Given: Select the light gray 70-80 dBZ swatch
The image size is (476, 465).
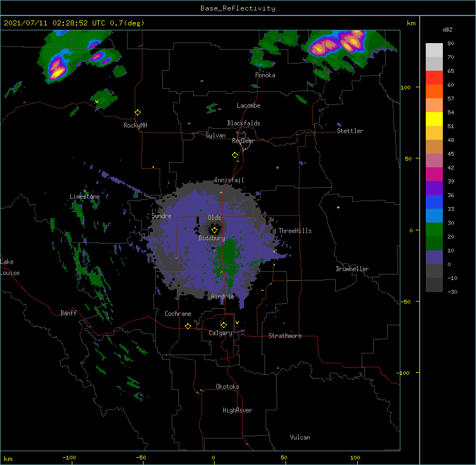Looking at the screenshot, I should tap(434, 50).
